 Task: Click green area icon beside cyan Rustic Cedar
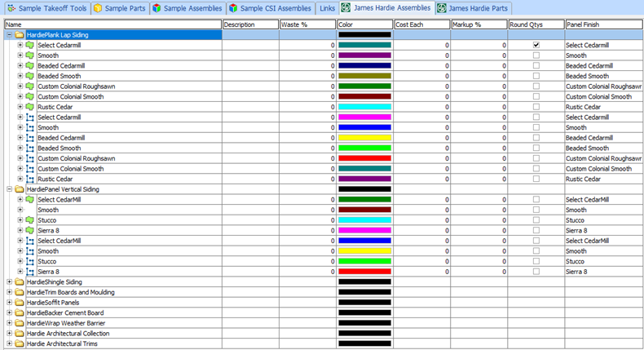click(x=29, y=107)
